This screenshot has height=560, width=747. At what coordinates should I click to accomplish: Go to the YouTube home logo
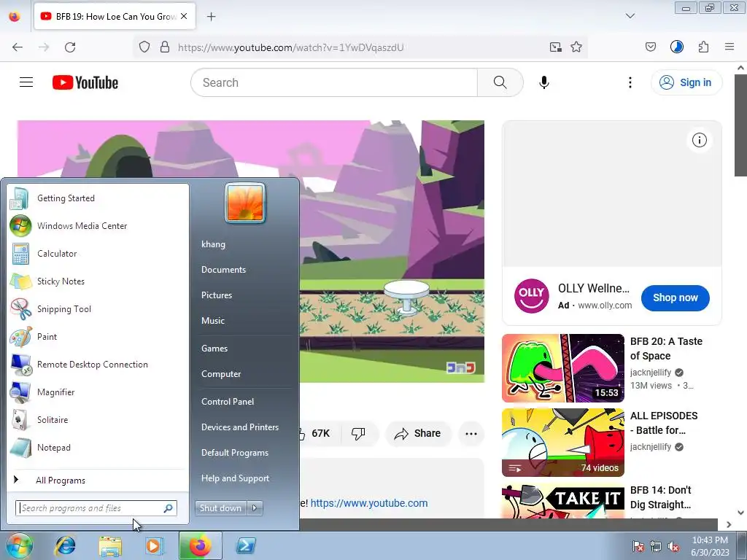(x=85, y=82)
